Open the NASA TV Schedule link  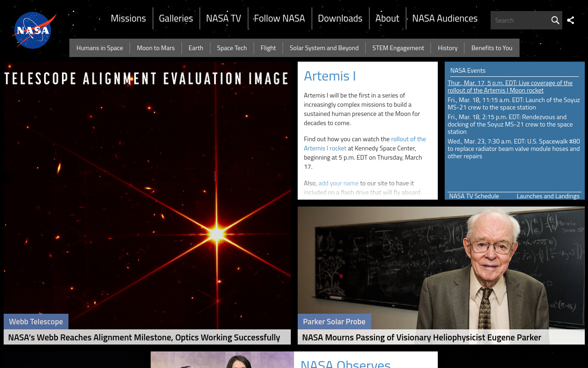tap(474, 196)
